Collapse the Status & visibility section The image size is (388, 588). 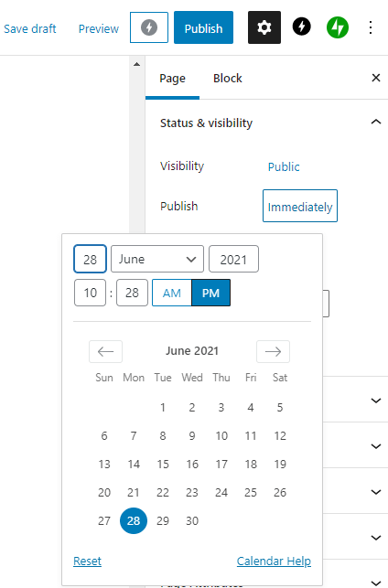click(375, 123)
